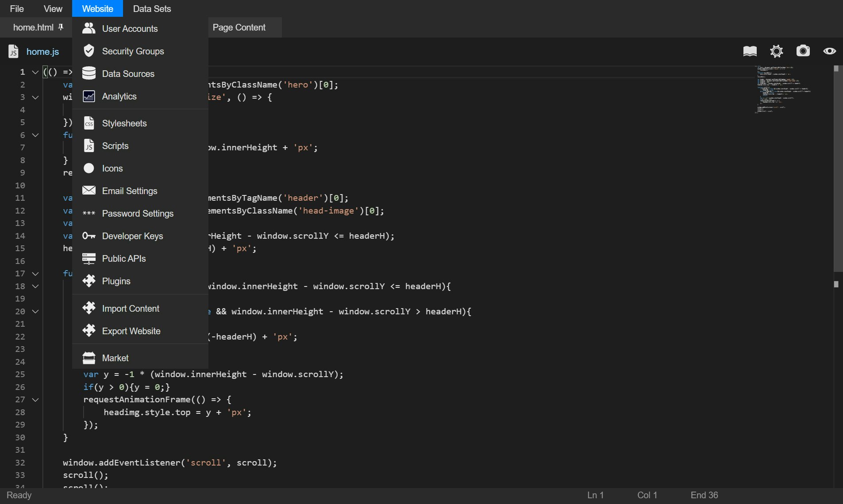Click the Import Content puzzle icon
Screen dimensions: 843x504
click(89, 308)
